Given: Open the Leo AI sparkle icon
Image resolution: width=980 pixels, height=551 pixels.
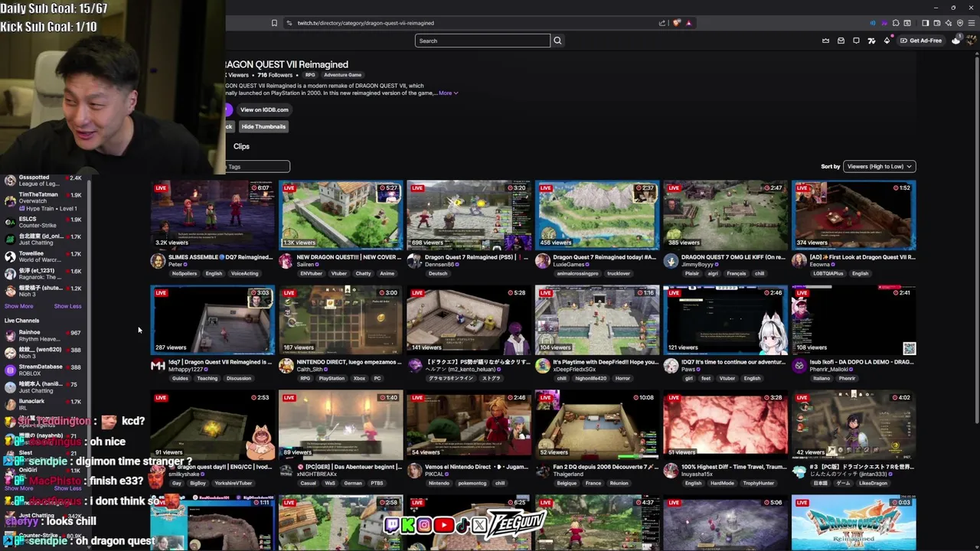Looking at the screenshot, I should tap(949, 23).
